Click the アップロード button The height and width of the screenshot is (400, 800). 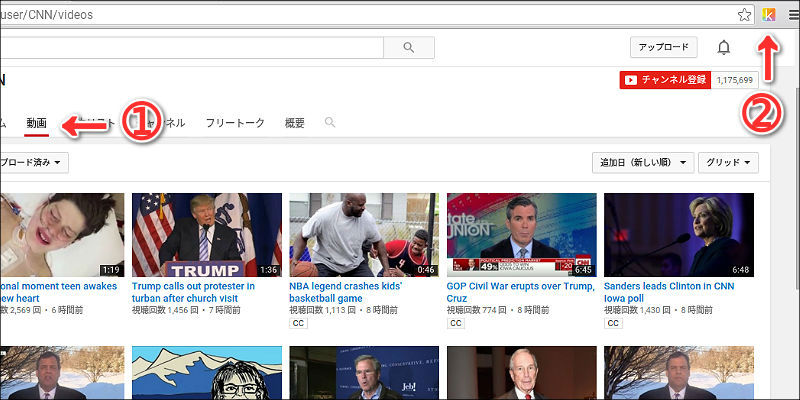coord(664,47)
